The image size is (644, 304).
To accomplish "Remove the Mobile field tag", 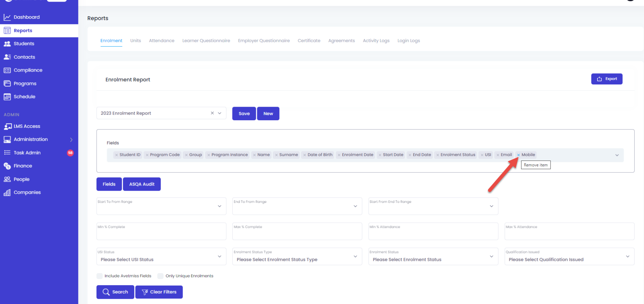I will click(x=518, y=155).
